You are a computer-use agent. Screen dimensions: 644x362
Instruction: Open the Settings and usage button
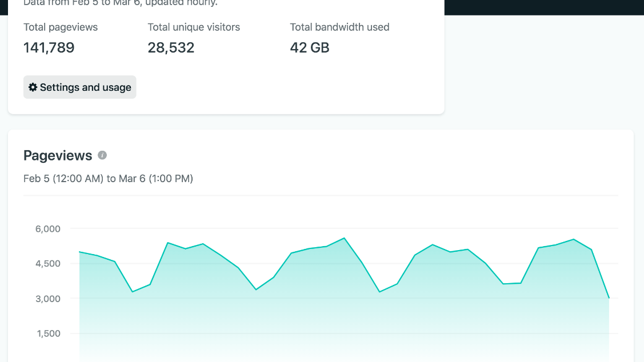[80, 87]
